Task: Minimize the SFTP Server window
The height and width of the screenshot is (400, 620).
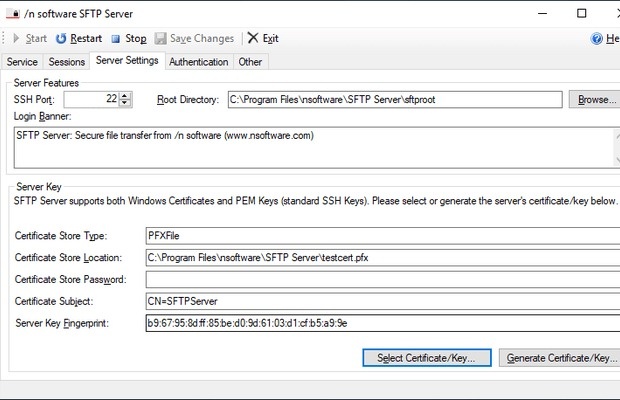Action: point(543,13)
